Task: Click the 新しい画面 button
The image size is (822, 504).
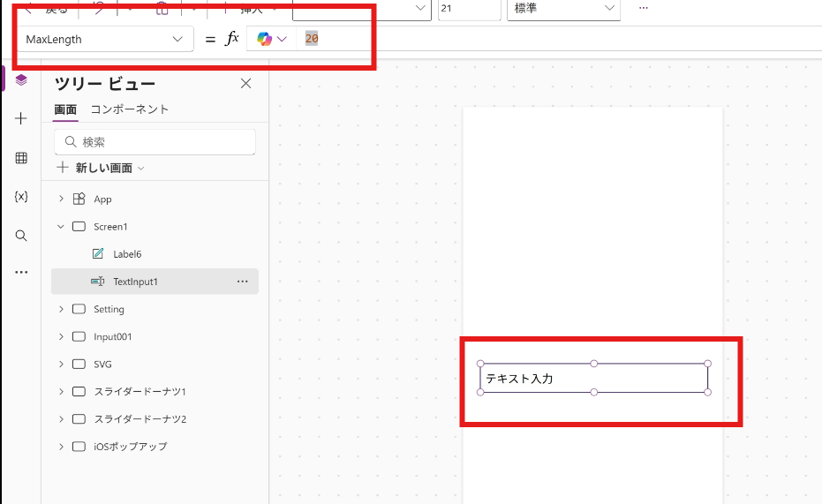Action: 100,168
